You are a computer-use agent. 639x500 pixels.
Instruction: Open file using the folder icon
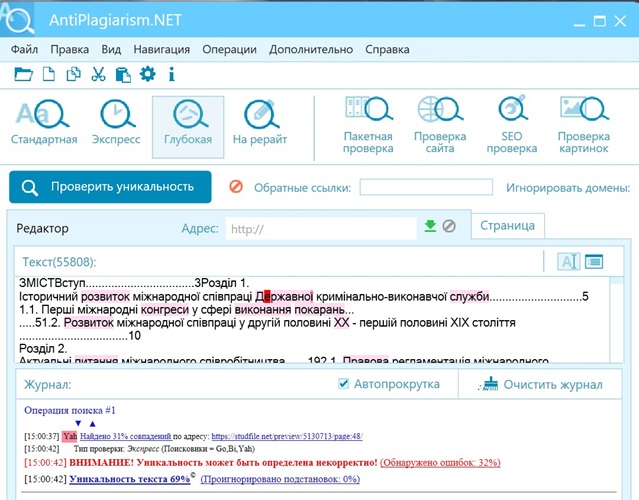tap(23, 75)
